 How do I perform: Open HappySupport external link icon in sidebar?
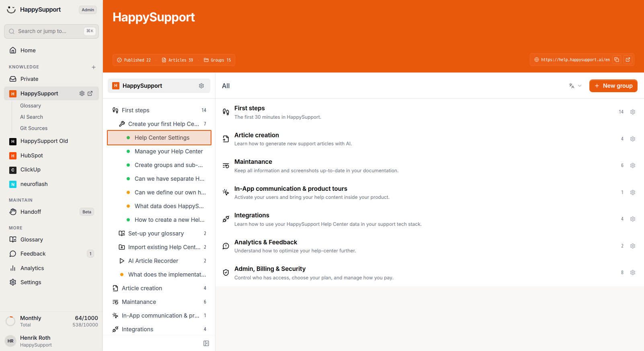point(90,93)
